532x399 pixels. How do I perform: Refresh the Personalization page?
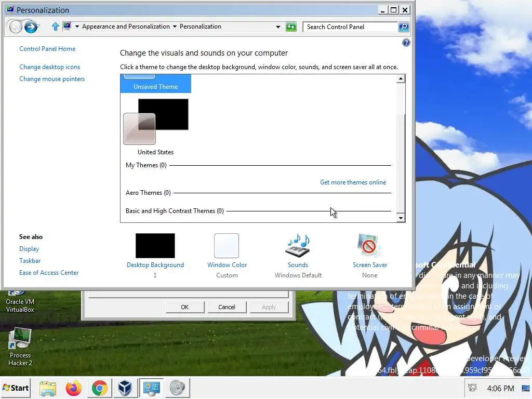click(291, 27)
